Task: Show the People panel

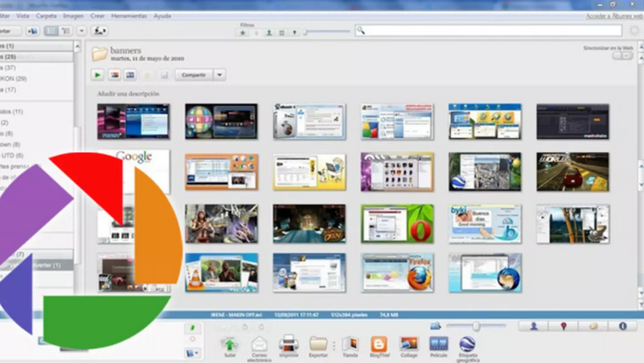Action: tap(533, 326)
